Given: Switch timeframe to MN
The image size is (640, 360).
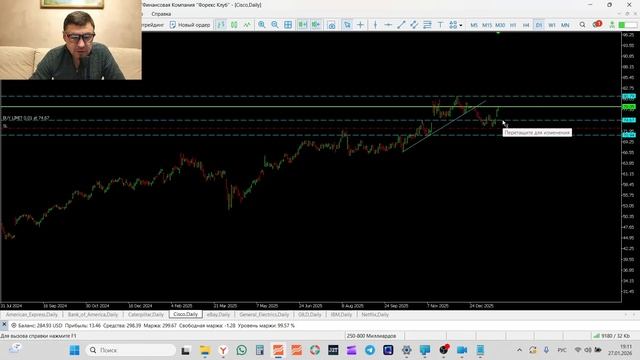Looking at the screenshot, I should click(x=565, y=25).
